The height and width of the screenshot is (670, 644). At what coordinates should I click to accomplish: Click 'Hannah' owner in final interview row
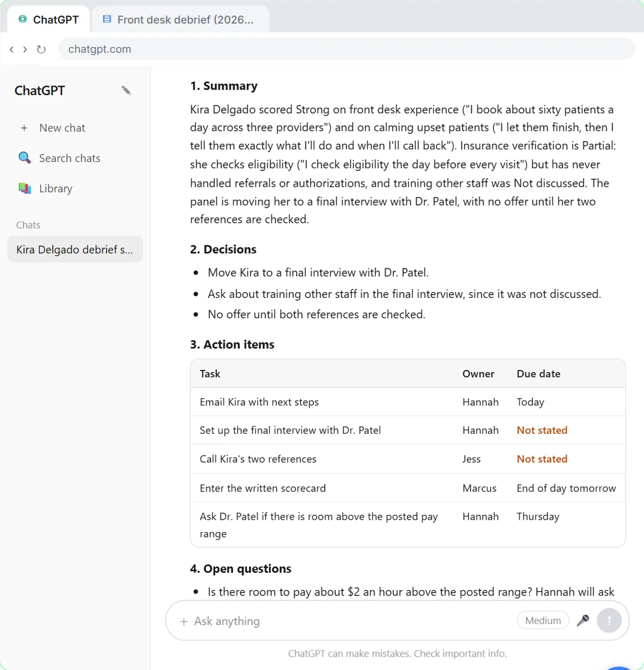[480, 430]
